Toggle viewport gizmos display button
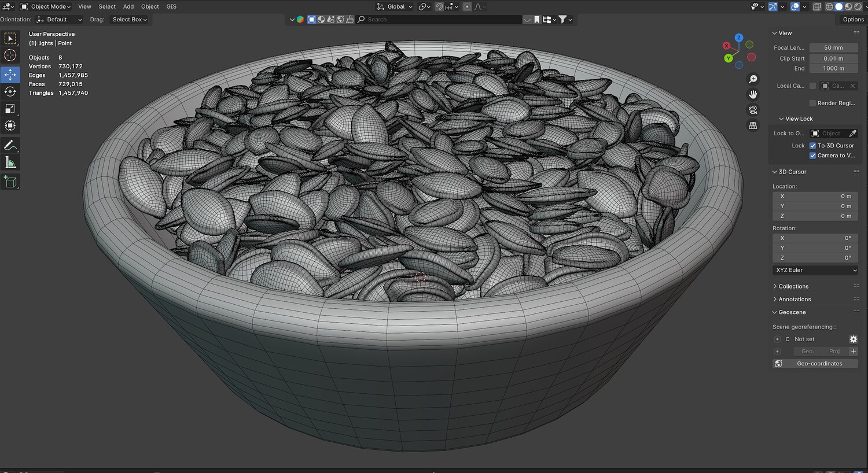 tap(773, 6)
